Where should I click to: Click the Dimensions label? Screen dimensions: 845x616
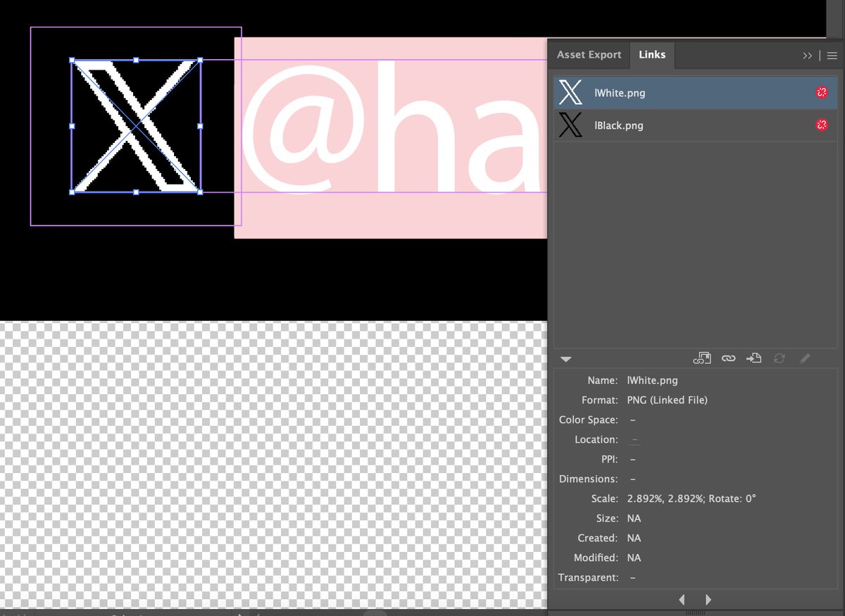click(588, 479)
